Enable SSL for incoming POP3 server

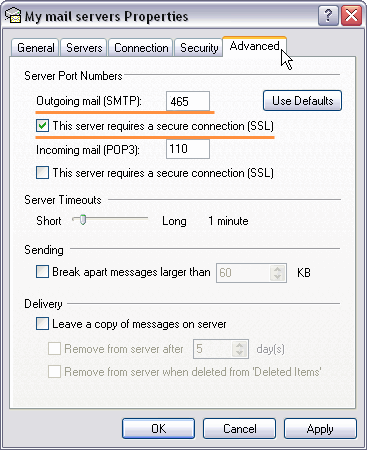click(x=42, y=173)
